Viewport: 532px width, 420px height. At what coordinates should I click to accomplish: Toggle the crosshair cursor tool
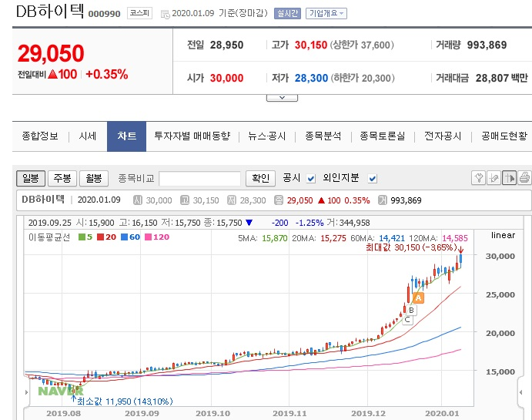pos(509,178)
